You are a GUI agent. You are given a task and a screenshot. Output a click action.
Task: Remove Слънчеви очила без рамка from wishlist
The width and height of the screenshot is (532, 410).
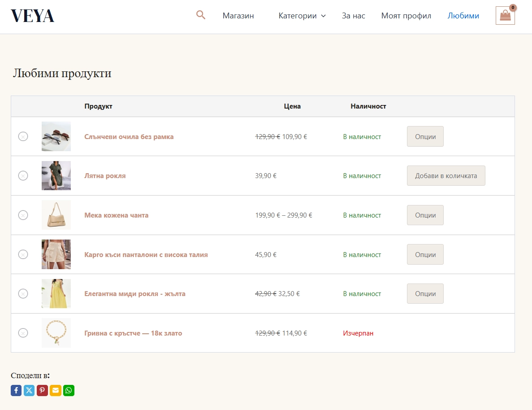tap(23, 136)
